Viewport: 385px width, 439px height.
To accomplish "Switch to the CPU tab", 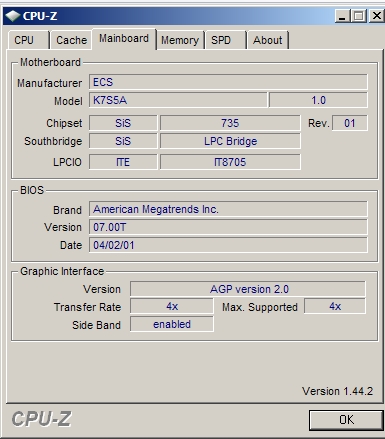I will pos(29,40).
